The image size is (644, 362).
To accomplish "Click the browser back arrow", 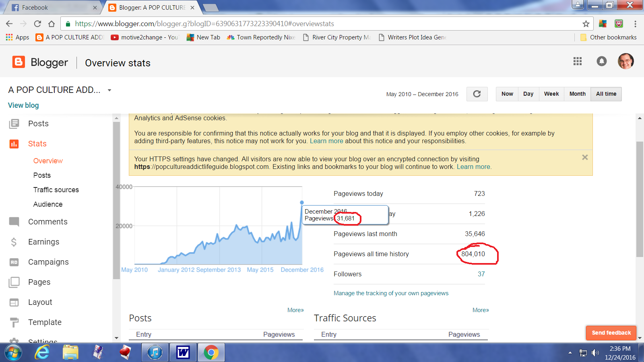I will click(x=9, y=24).
